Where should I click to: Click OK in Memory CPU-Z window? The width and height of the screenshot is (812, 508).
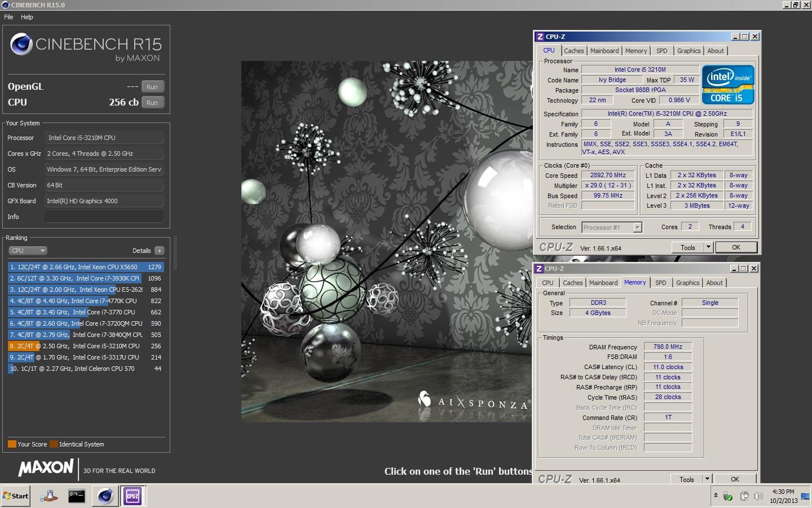coord(735,479)
